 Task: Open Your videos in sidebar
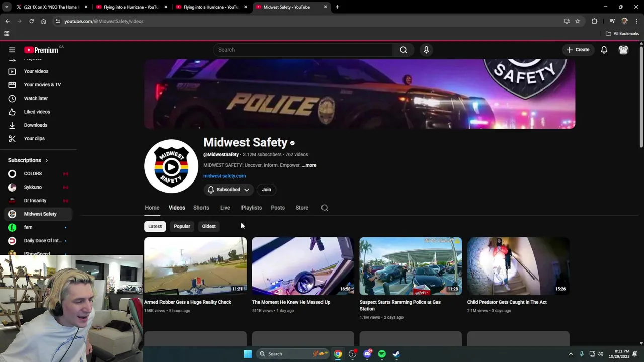click(36, 71)
